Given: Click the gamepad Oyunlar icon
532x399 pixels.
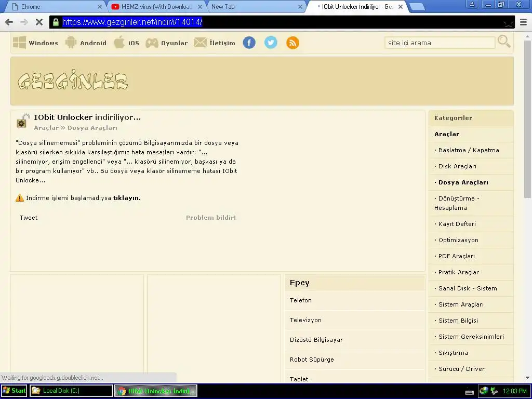Looking at the screenshot, I should (152, 43).
